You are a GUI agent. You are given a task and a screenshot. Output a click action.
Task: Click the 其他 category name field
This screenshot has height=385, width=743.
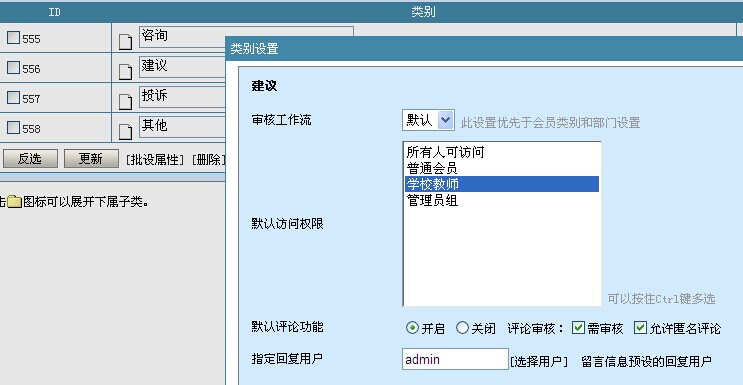pos(182,126)
